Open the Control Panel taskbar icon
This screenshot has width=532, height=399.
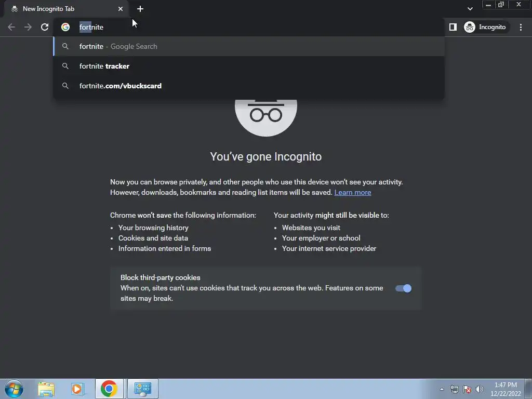point(143,389)
